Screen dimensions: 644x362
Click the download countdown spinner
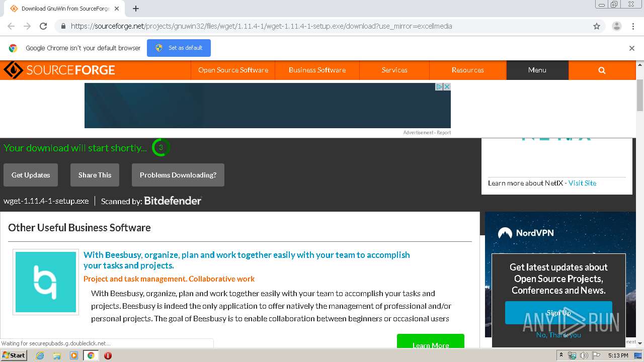(x=160, y=148)
